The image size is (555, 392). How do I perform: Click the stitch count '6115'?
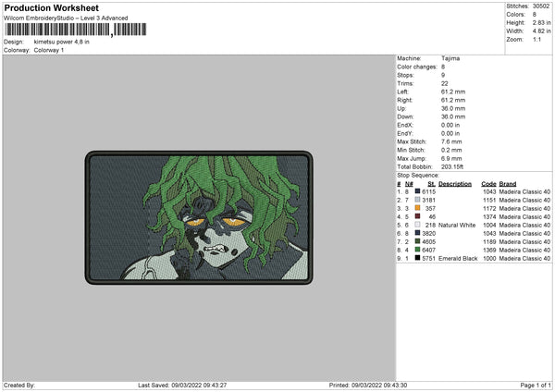pos(428,191)
